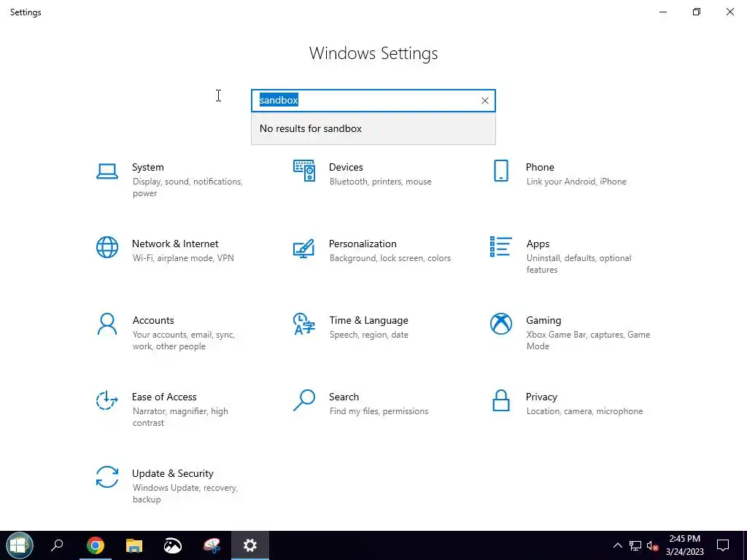Image resolution: width=747 pixels, height=560 pixels.
Task: Launch Google Chrome from taskbar
Action: click(96, 545)
